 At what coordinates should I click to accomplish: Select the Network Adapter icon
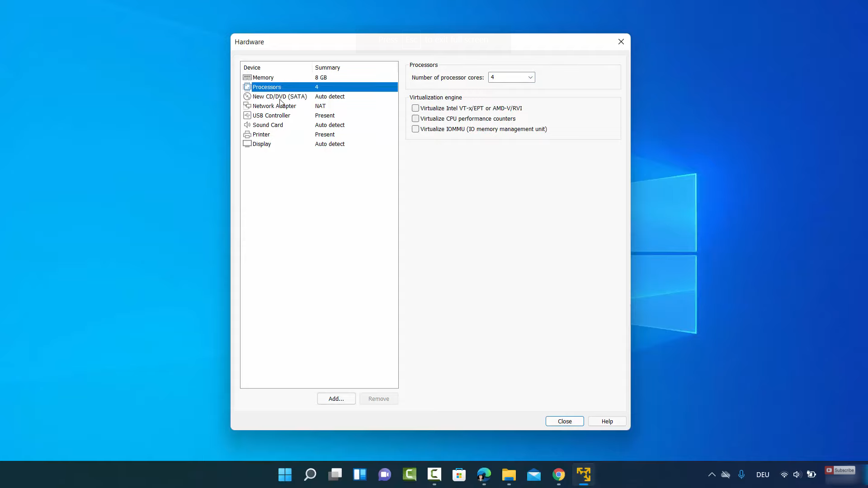[247, 106]
